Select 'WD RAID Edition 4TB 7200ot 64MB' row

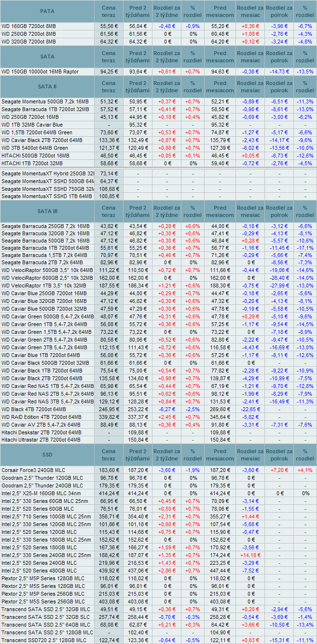(158, 417)
